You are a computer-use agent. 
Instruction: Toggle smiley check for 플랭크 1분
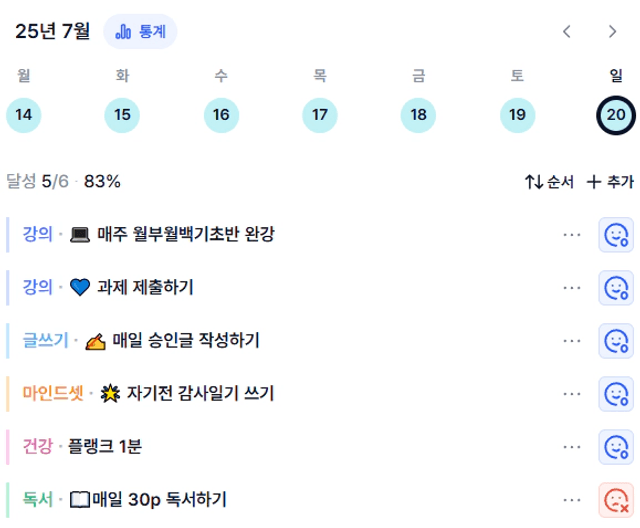(x=616, y=447)
